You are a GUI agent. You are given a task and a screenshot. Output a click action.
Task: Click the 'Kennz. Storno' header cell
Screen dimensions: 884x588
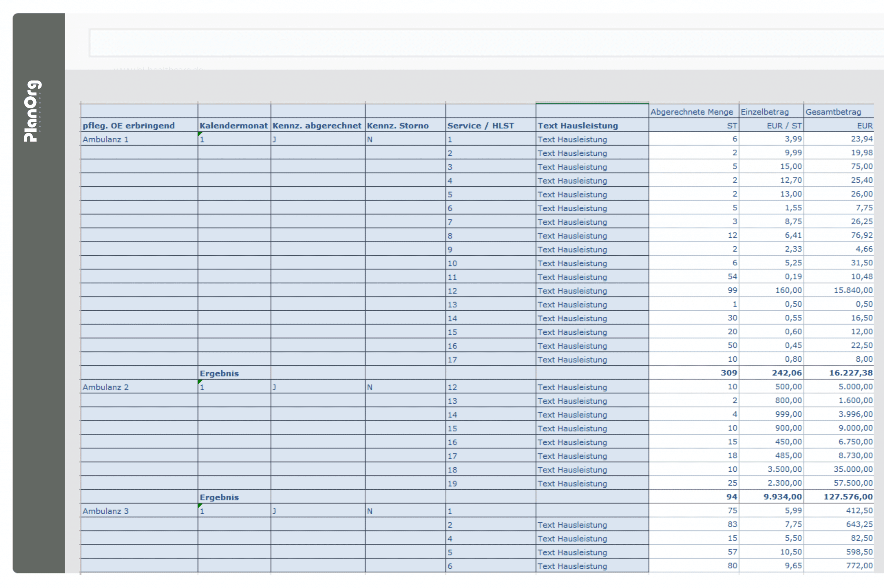click(405, 125)
